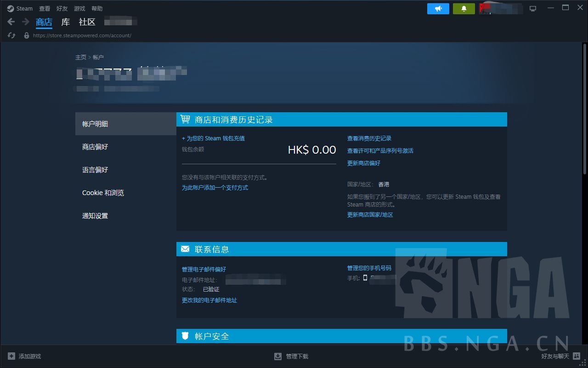Click the back navigation arrow
The image size is (588, 368).
[x=11, y=21]
